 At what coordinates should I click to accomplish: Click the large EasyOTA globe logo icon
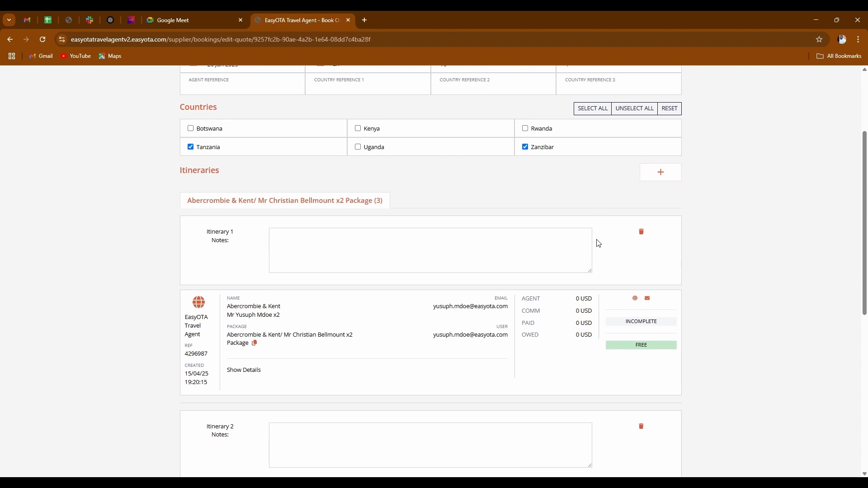[198, 302]
